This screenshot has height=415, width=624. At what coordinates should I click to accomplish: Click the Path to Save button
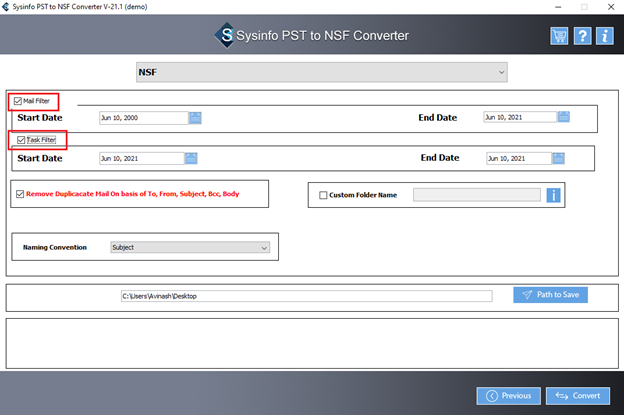(550, 295)
